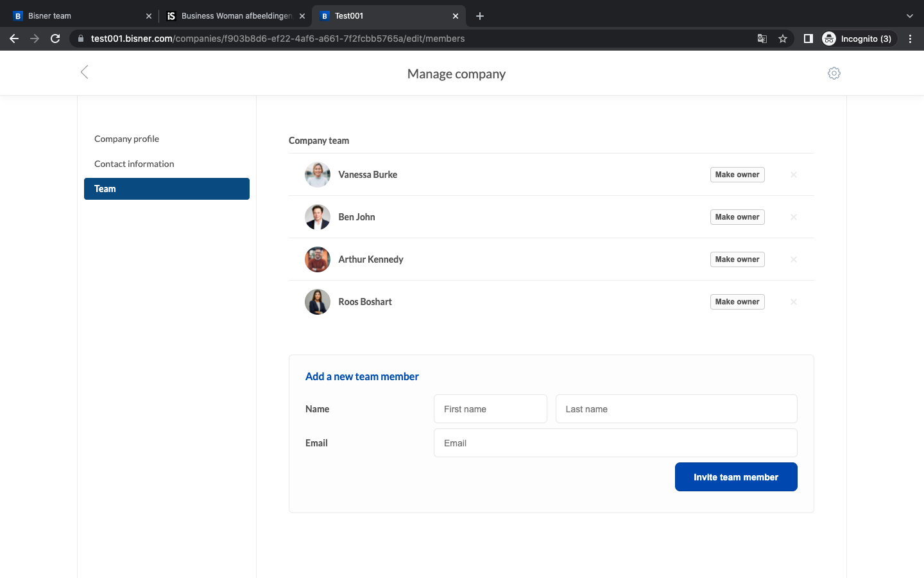Image resolution: width=924 pixels, height=578 pixels.
Task: Click Invite team member button
Action: (736, 477)
